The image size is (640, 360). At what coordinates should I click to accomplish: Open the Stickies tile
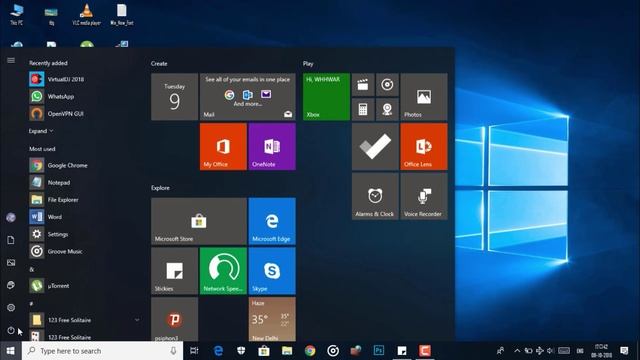tap(174, 271)
